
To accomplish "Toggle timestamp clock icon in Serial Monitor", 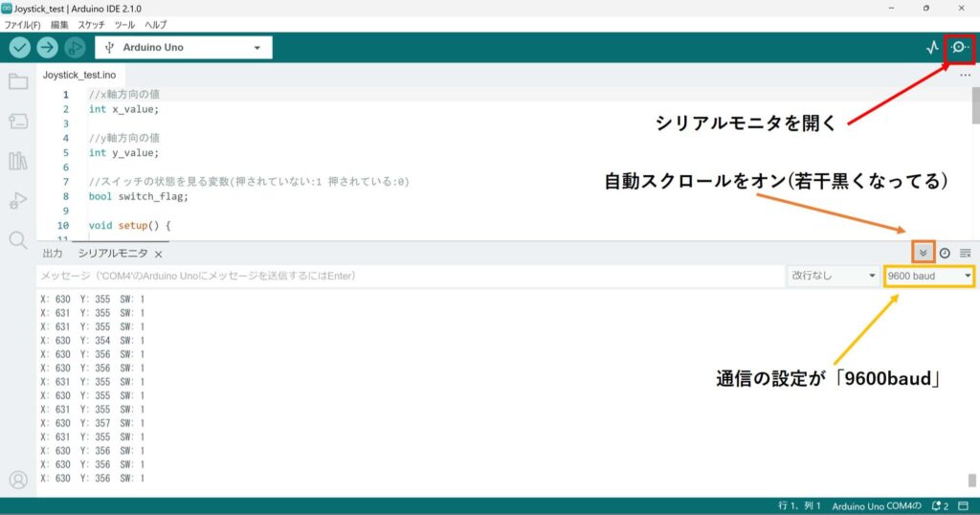I will [x=945, y=253].
